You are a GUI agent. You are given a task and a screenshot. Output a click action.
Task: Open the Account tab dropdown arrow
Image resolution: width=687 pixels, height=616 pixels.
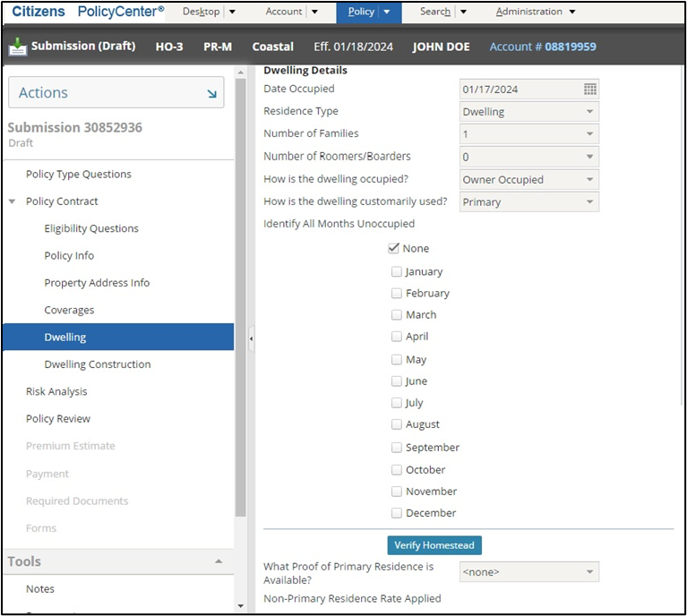tap(314, 13)
